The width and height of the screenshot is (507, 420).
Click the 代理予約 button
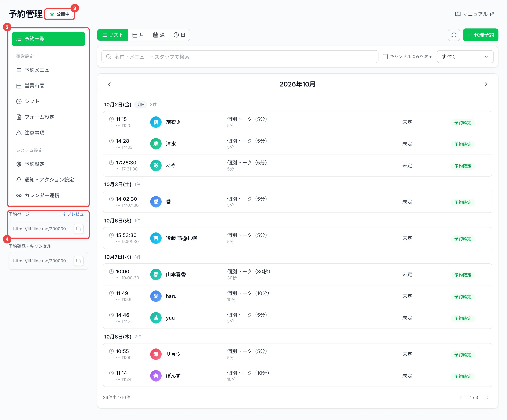(x=480, y=35)
